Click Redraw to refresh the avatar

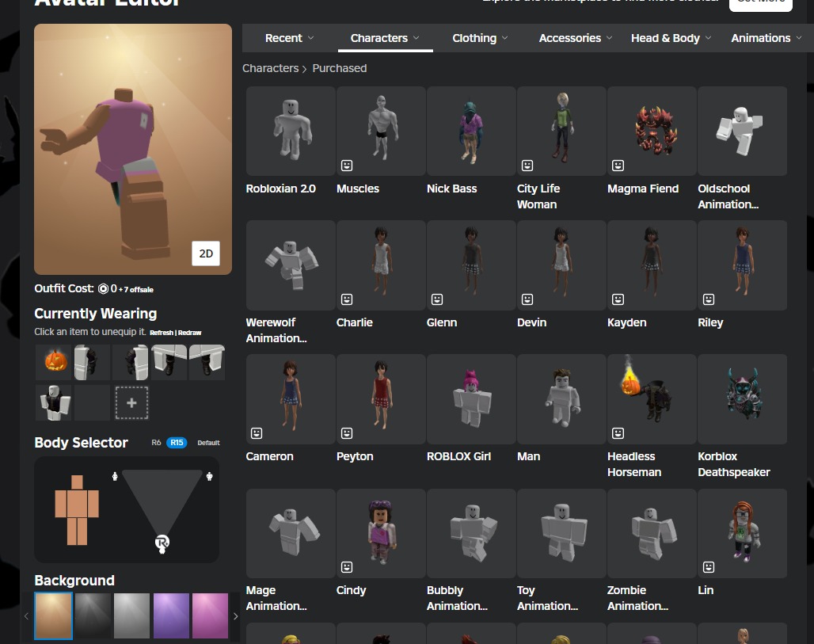pos(189,333)
